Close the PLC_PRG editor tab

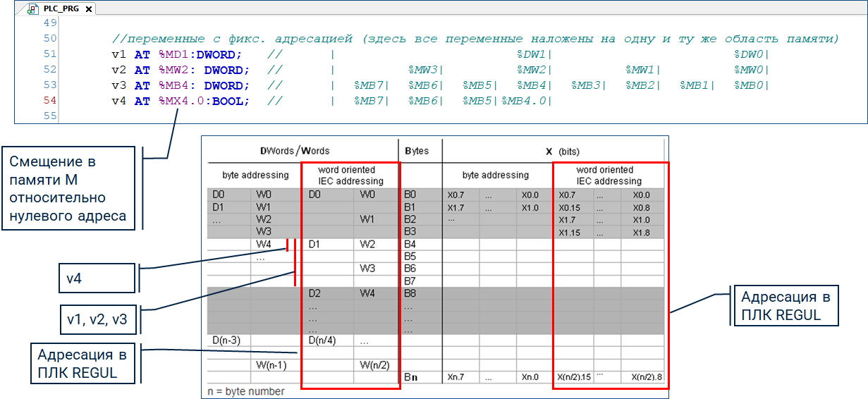pos(89,9)
